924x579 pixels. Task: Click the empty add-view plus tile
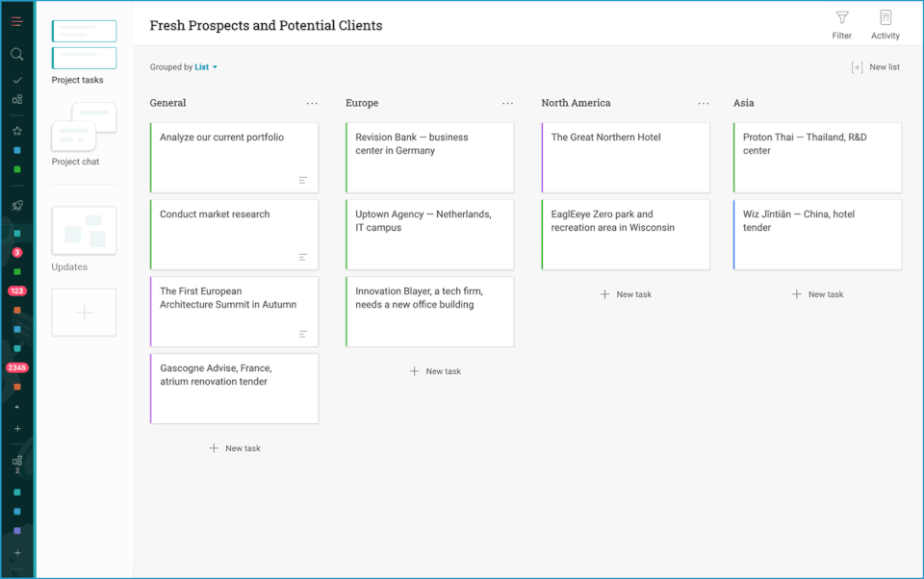(x=84, y=313)
